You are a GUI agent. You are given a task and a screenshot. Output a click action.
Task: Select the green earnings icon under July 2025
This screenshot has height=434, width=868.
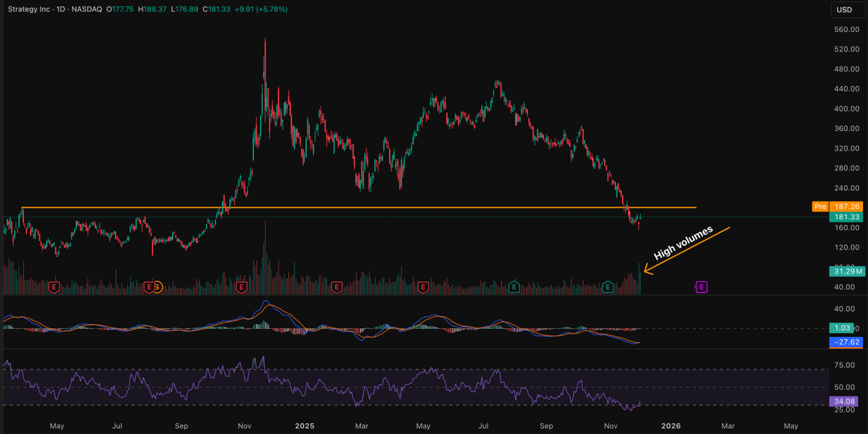click(x=514, y=286)
